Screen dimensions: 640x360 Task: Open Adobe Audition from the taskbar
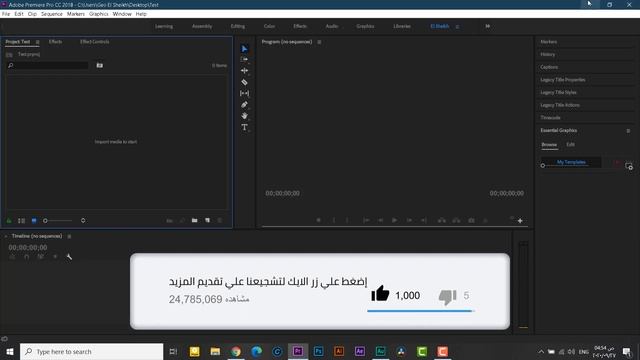(x=380, y=351)
